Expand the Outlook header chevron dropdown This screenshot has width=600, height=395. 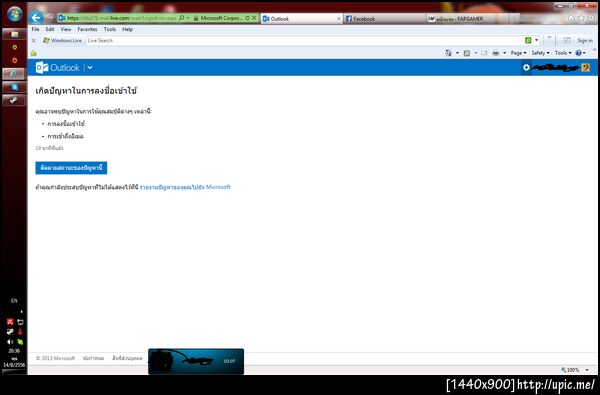coord(90,68)
